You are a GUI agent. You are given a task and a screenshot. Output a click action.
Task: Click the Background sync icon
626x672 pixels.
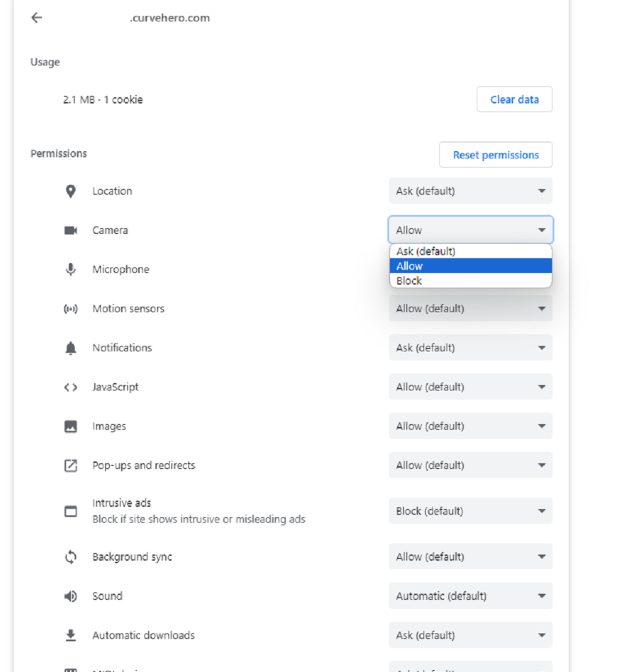pyautogui.click(x=71, y=557)
